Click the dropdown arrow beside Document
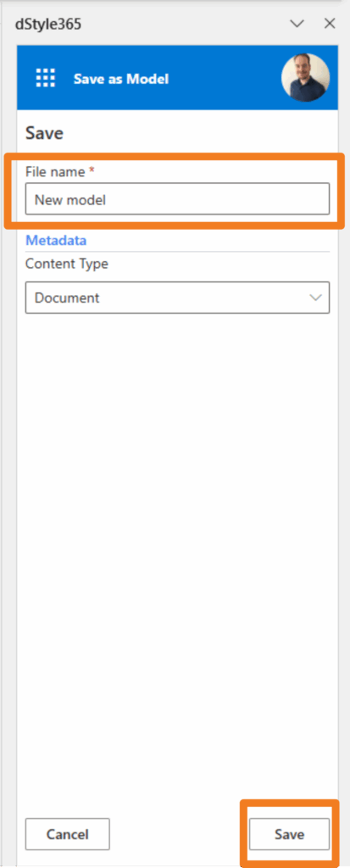The width and height of the screenshot is (350, 868). pos(315,298)
